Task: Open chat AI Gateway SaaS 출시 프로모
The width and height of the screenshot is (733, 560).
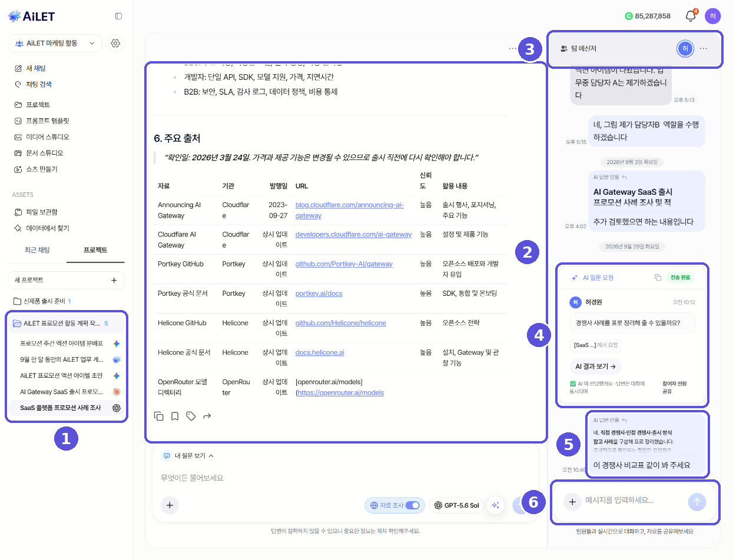Action: [67, 392]
